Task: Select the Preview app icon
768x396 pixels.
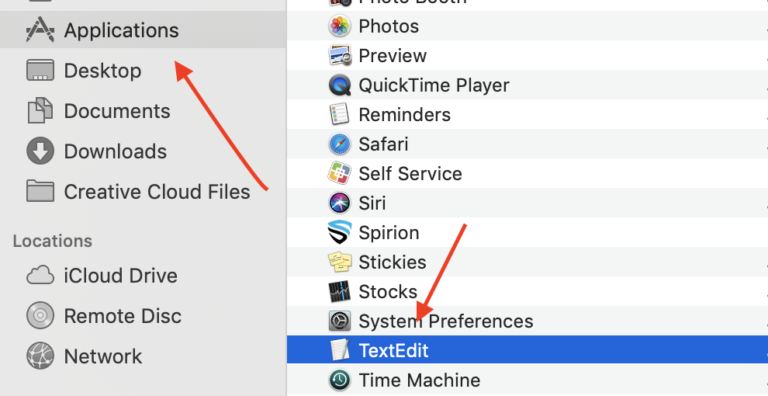Action: (x=339, y=55)
